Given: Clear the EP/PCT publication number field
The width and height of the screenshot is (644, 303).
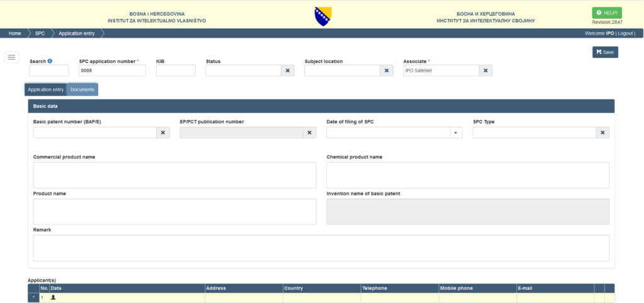Looking at the screenshot, I should (309, 133).
